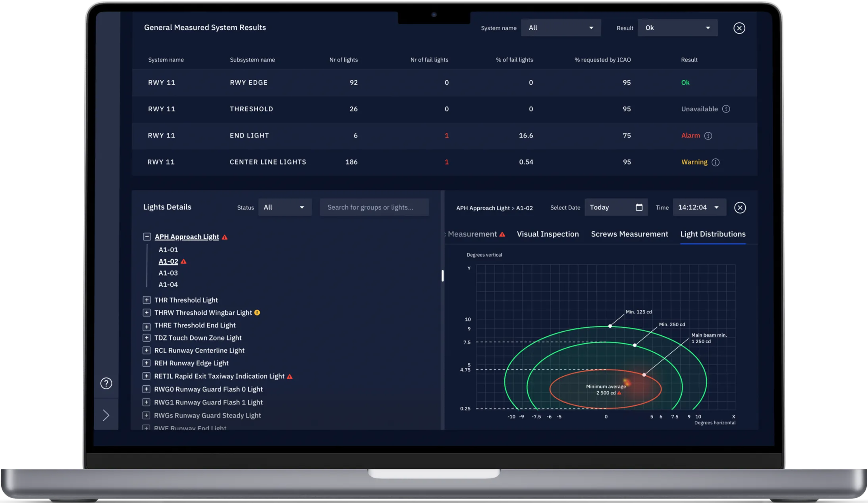Click the alert triangle next to A1-02

click(x=183, y=261)
